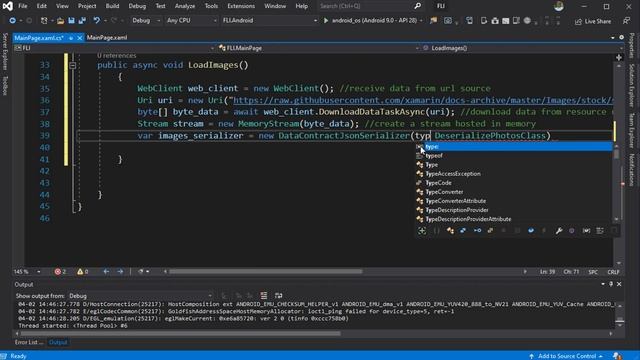Open the 145 % zoom dropdown
This screenshot has height=360, width=640.
(x=27, y=271)
